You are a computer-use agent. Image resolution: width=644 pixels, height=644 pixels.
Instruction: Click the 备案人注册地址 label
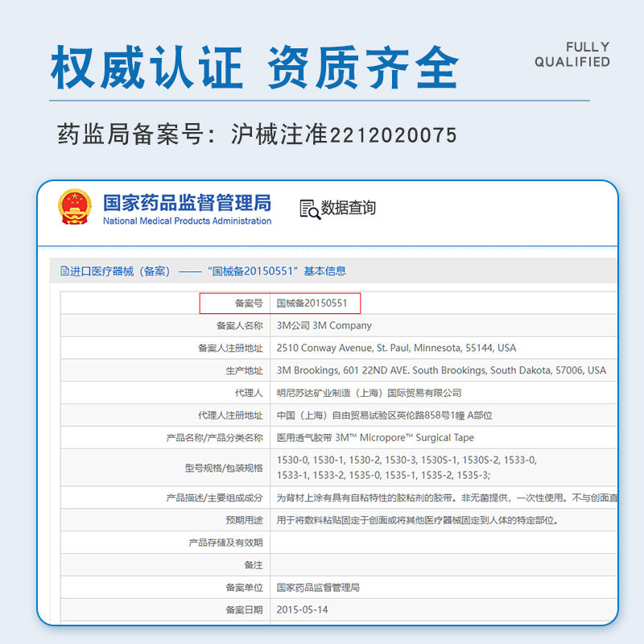[230, 349]
